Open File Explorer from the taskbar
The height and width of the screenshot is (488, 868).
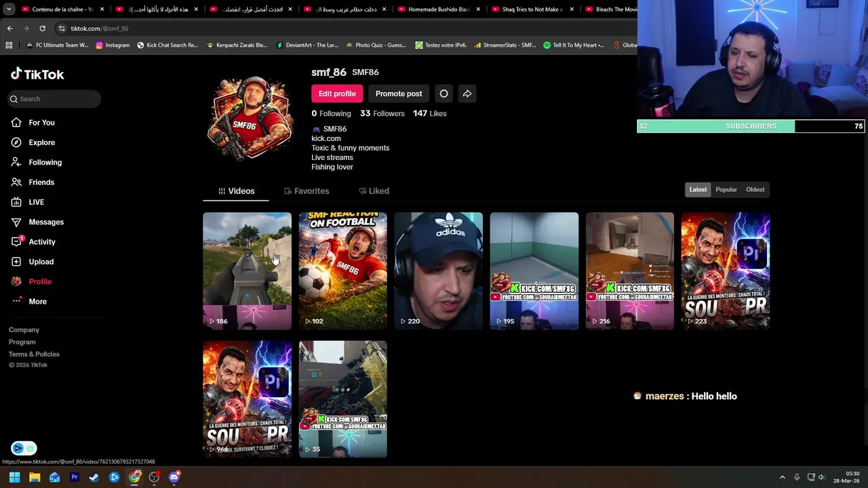click(35, 477)
